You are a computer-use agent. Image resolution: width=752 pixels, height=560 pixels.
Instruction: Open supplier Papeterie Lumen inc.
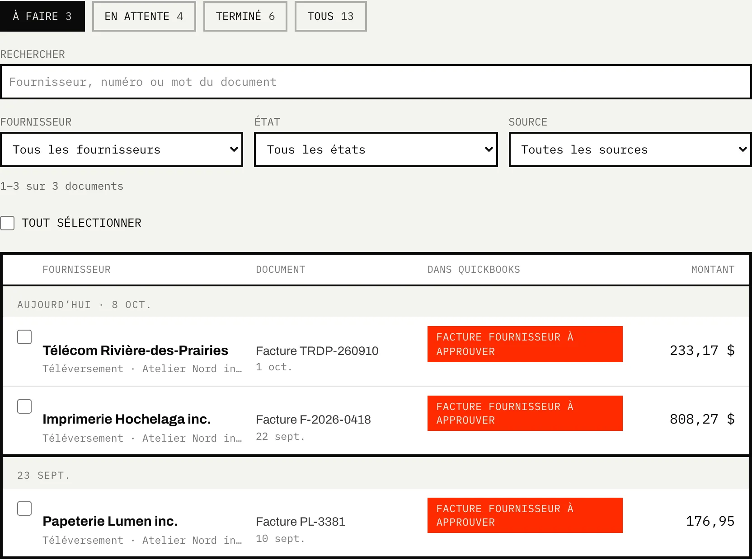coord(110,521)
